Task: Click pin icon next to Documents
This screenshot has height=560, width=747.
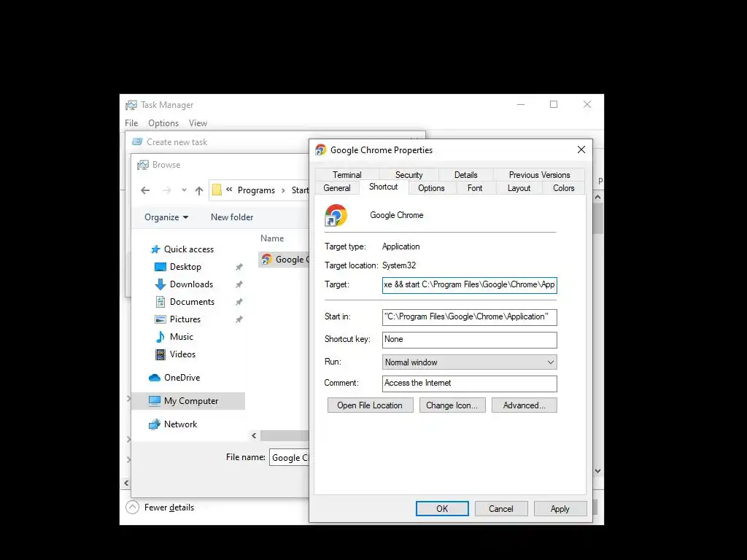Action: pyautogui.click(x=239, y=302)
